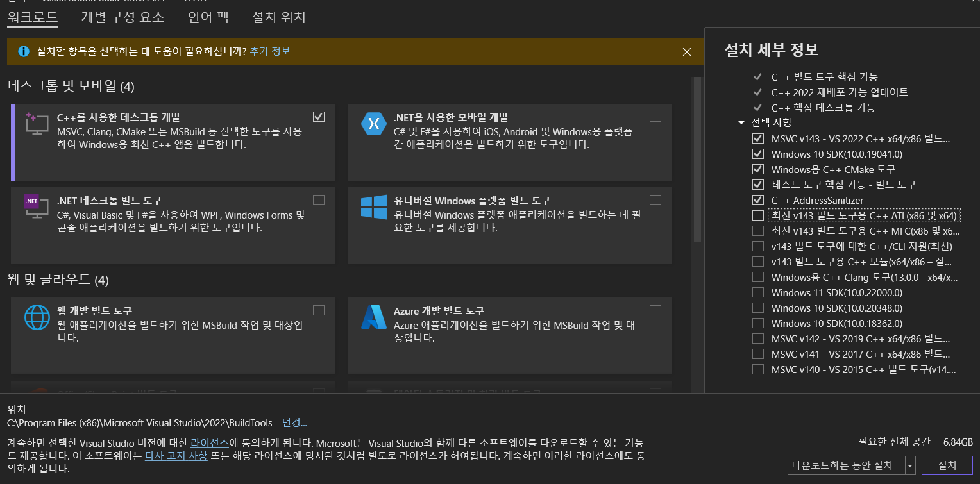Check v143 빌드 도구용 C++ 모듈 option
The height and width of the screenshot is (484, 980).
758,262
